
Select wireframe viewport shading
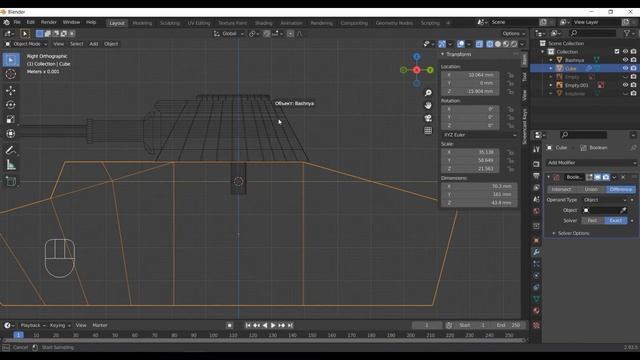pyautogui.click(x=489, y=44)
